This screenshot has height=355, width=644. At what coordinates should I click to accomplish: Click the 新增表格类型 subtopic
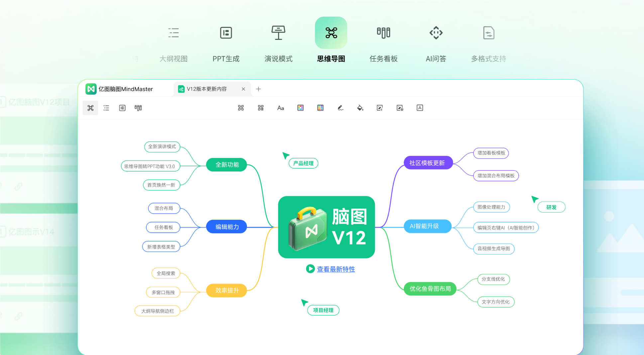coord(161,247)
